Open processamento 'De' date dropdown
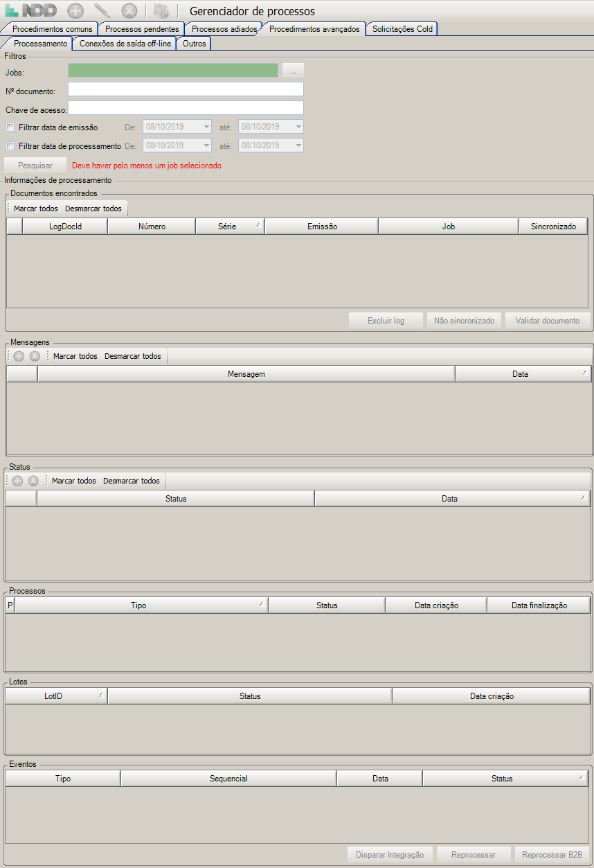Screen dimensions: 594x868 [206, 145]
